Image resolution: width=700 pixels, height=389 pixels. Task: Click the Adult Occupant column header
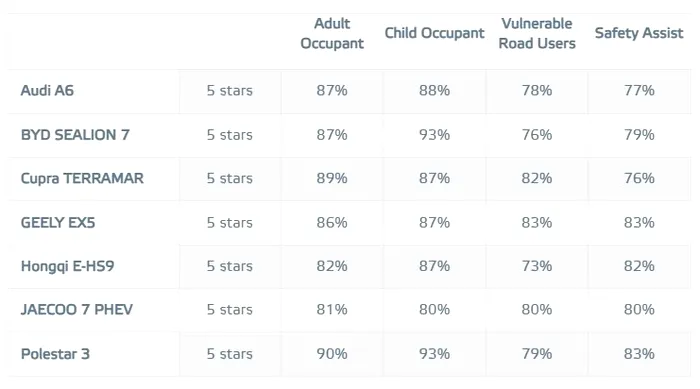pyautogui.click(x=332, y=33)
